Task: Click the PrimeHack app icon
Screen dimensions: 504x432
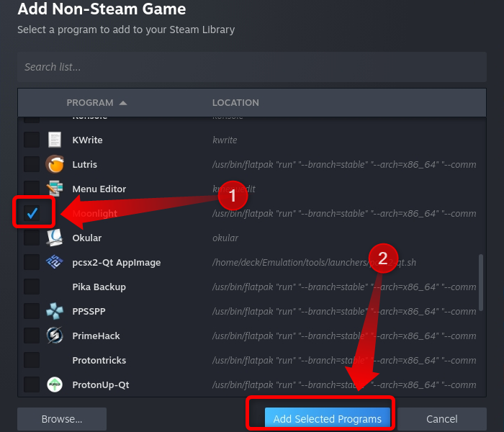Action: pyautogui.click(x=55, y=336)
